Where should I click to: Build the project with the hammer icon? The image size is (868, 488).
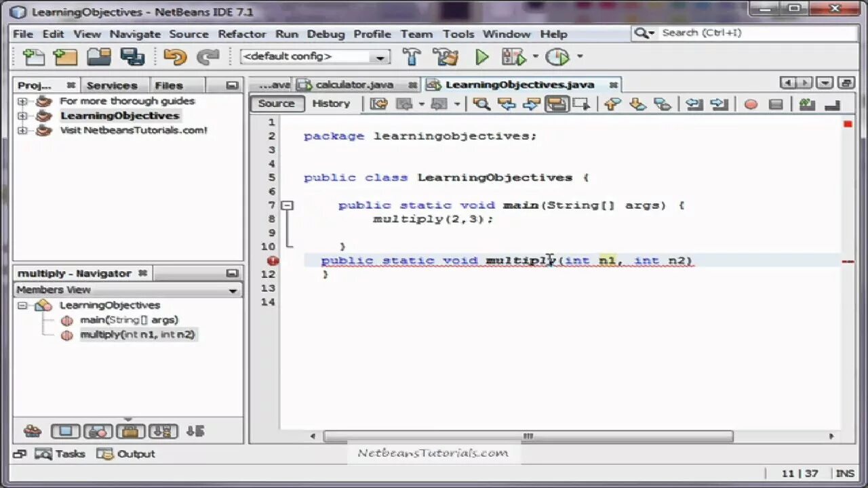[412, 57]
